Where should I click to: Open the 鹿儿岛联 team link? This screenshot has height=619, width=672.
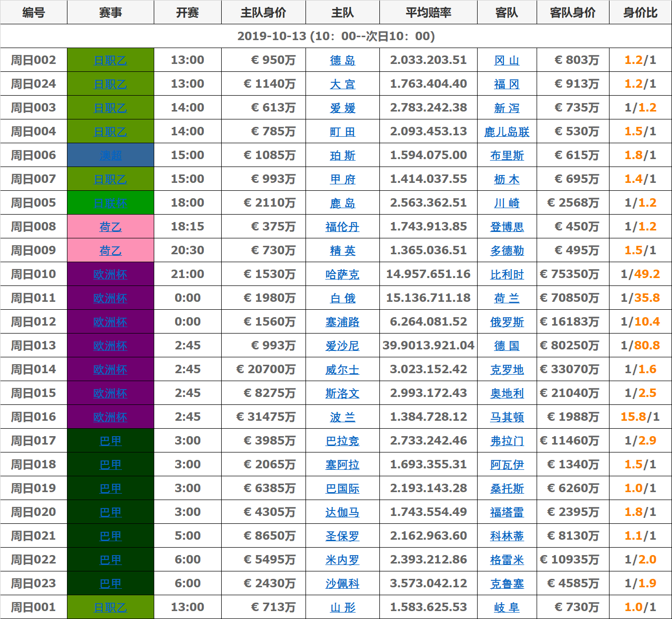tap(507, 132)
